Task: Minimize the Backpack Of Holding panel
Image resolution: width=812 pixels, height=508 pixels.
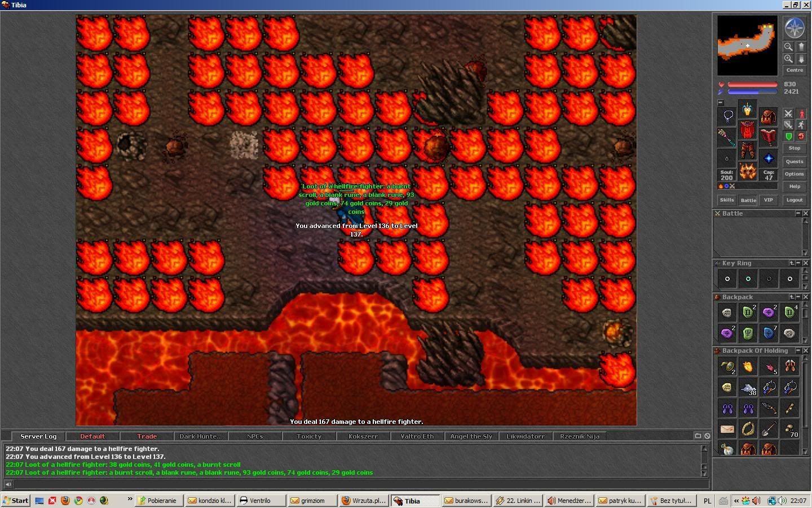Action: tap(798, 351)
